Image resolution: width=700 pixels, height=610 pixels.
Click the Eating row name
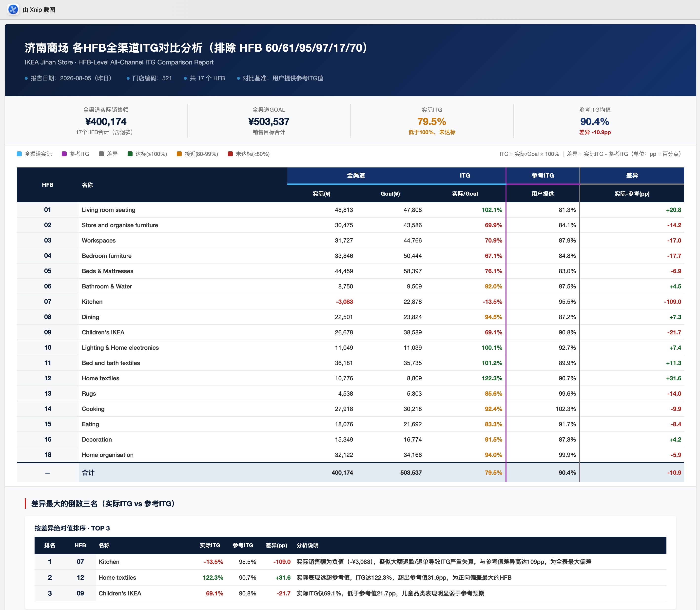point(91,424)
